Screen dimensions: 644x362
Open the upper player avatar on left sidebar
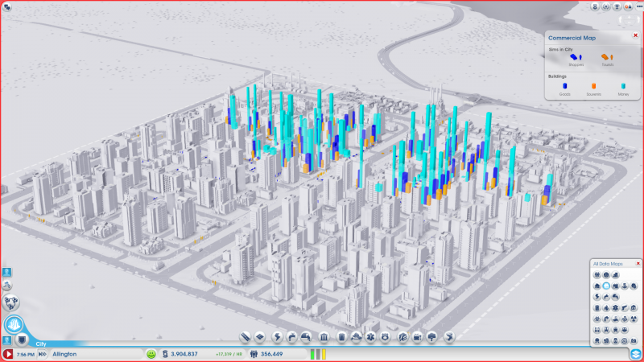(x=6, y=272)
